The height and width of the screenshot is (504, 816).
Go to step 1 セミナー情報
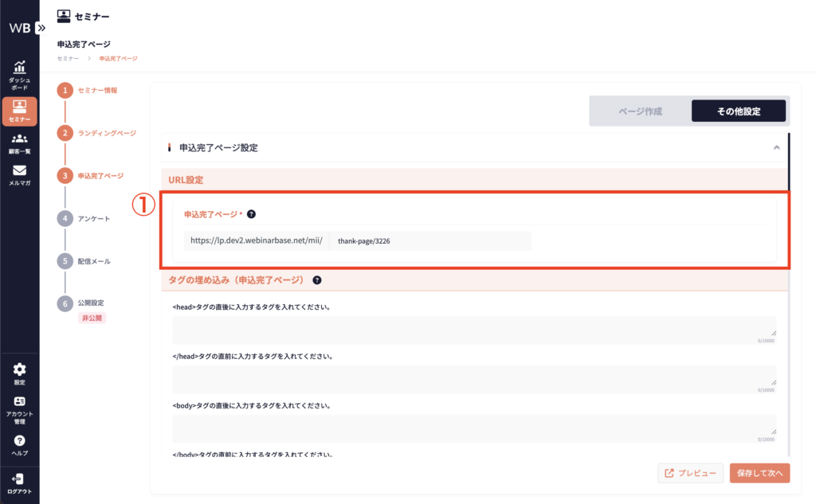tap(97, 91)
